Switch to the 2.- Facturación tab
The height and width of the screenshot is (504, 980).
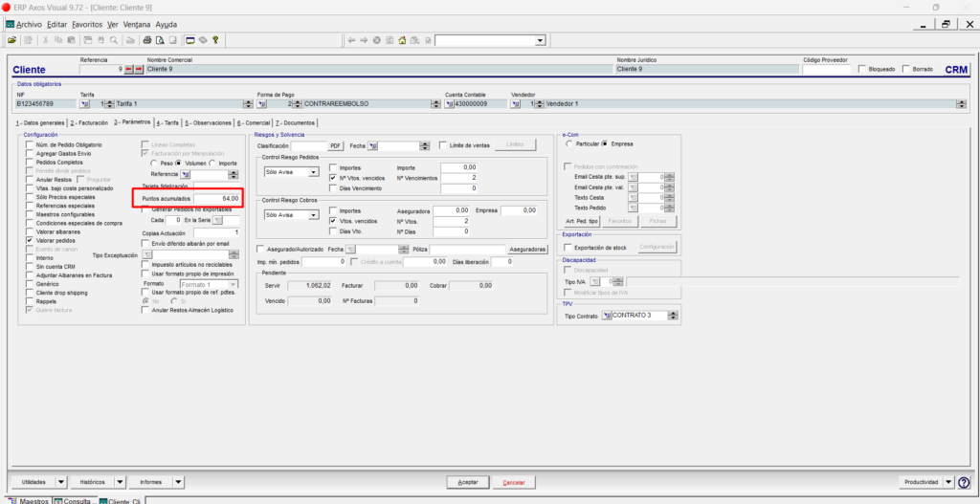(89, 123)
